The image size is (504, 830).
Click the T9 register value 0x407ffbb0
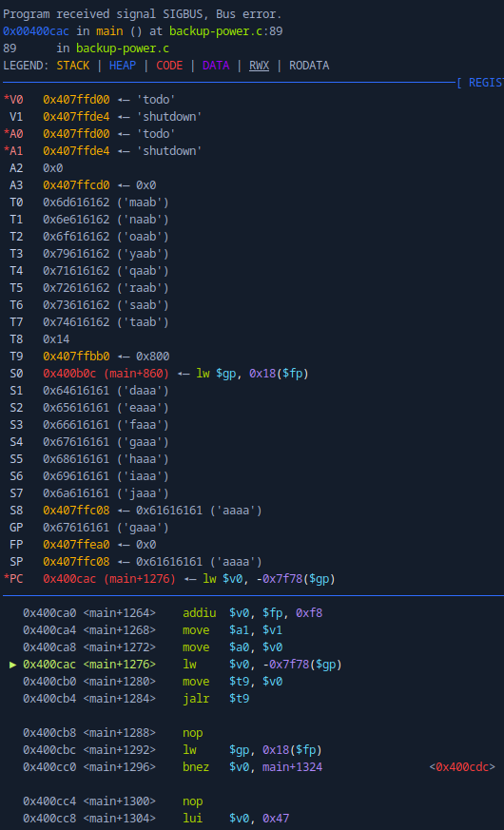click(76, 357)
